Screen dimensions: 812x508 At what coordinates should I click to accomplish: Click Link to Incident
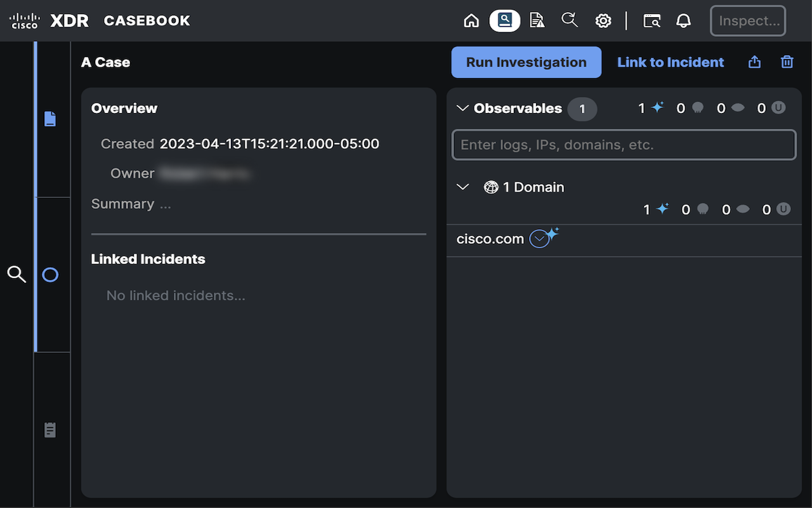point(671,62)
